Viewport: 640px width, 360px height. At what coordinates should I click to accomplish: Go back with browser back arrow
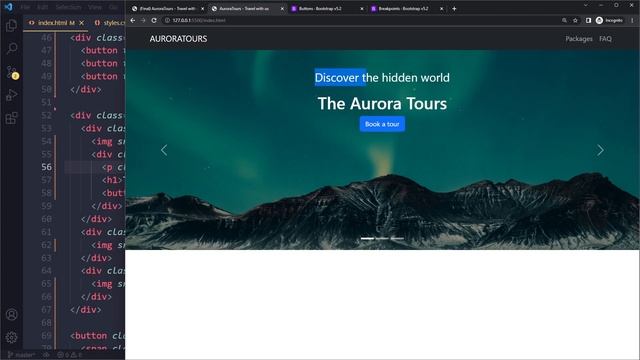[133, 20]
